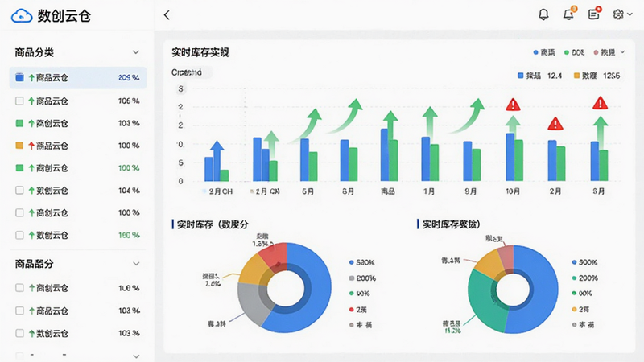Click the blue square legend swatch for 12.4
This screenshot has width=644, height=362.
coord(520,76)
